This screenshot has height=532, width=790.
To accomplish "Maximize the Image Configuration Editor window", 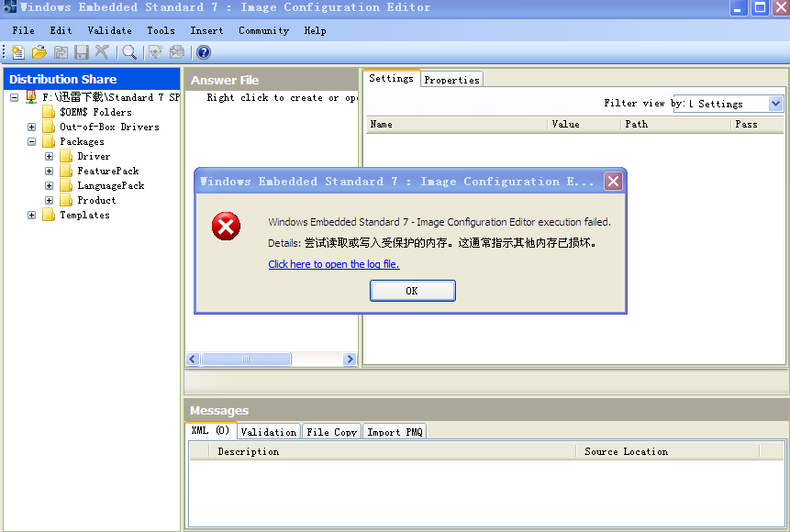I will click(x=760, y=7).
